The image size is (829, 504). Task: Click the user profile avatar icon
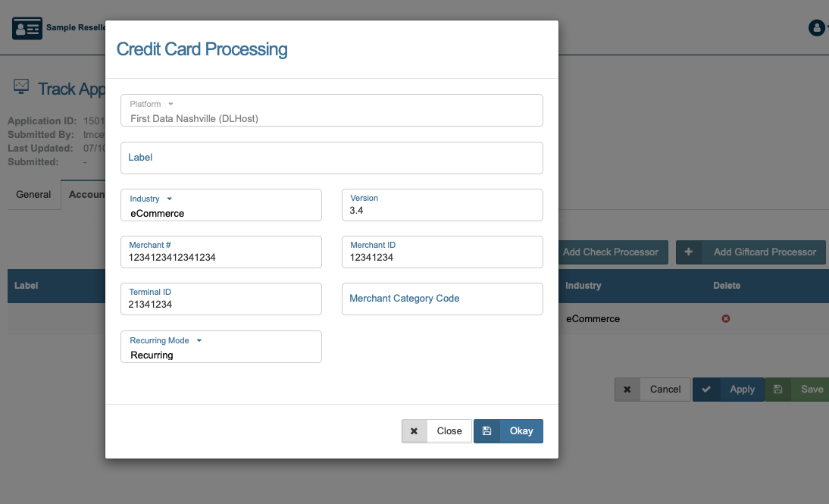pos(817,28)
